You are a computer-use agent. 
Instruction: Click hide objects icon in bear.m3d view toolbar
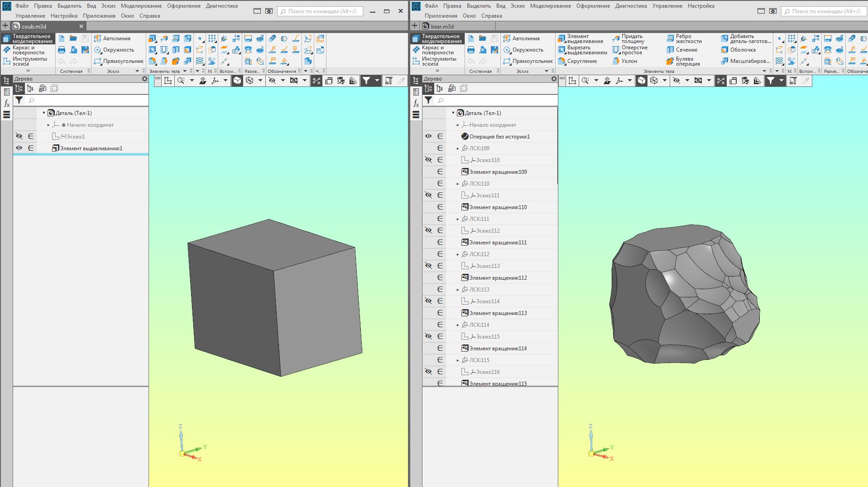(x=676, y=81)
